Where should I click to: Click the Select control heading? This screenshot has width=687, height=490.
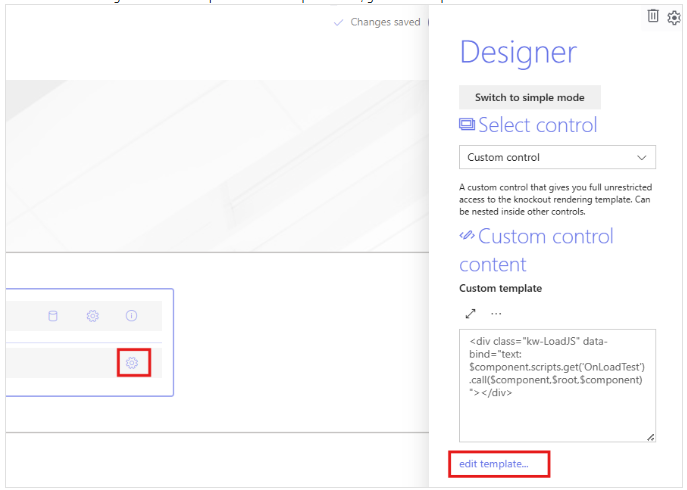tap(528, 125)
